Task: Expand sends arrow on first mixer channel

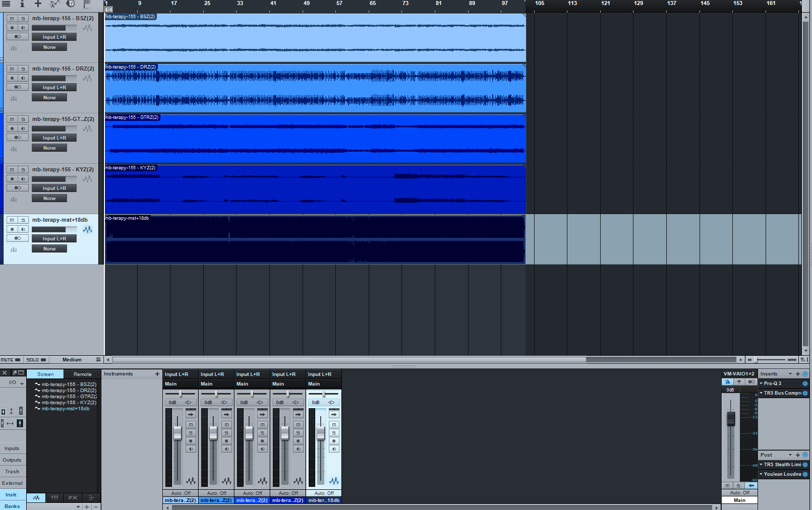Action: [x=191, y=414]
